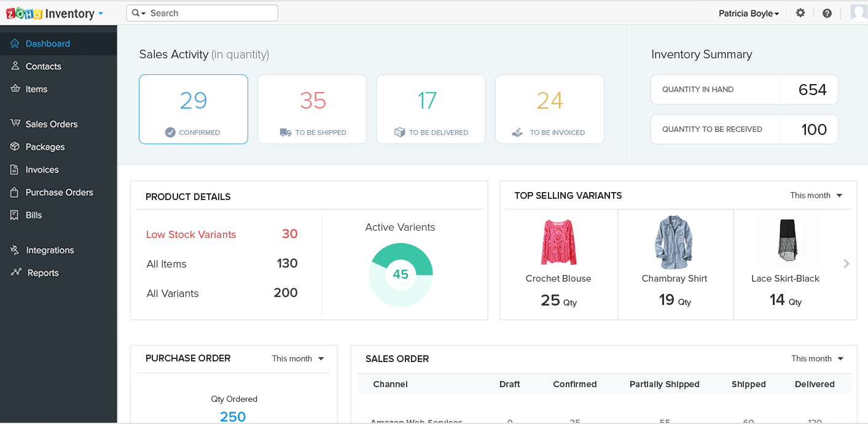The height and width of the screenshot is (424, 868).
Task: Click the To Be Invoiced hand icon
Action: point(517,132)
